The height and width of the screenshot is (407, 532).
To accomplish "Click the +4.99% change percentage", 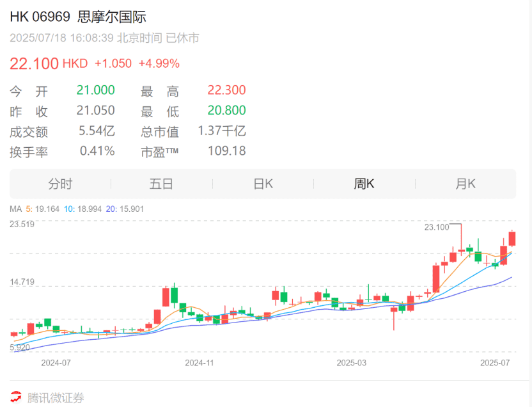I will [x=160, y=63].
